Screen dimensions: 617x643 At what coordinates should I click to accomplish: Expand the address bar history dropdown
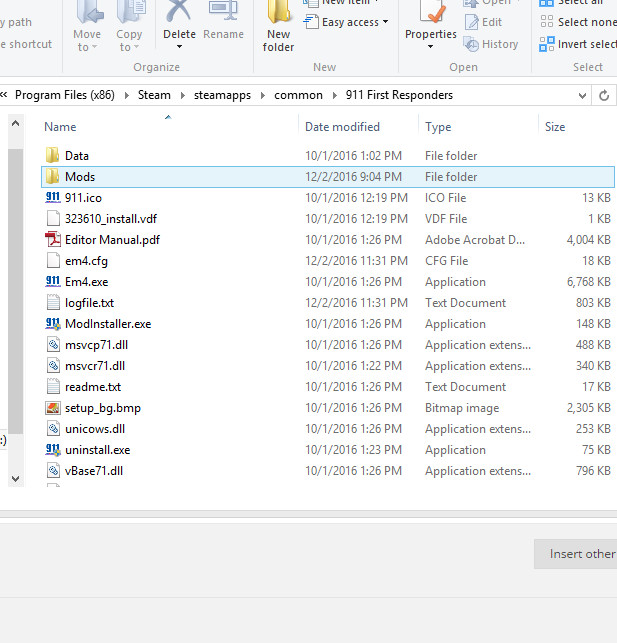coord(582,96)
